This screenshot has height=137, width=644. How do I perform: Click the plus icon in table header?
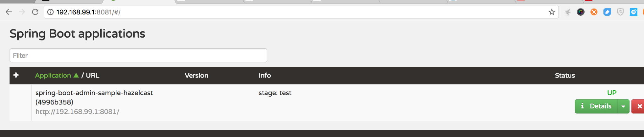16,75
